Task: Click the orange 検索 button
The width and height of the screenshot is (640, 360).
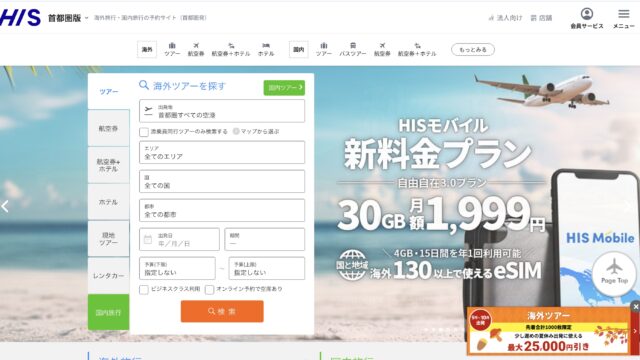Action: [222, 311]
